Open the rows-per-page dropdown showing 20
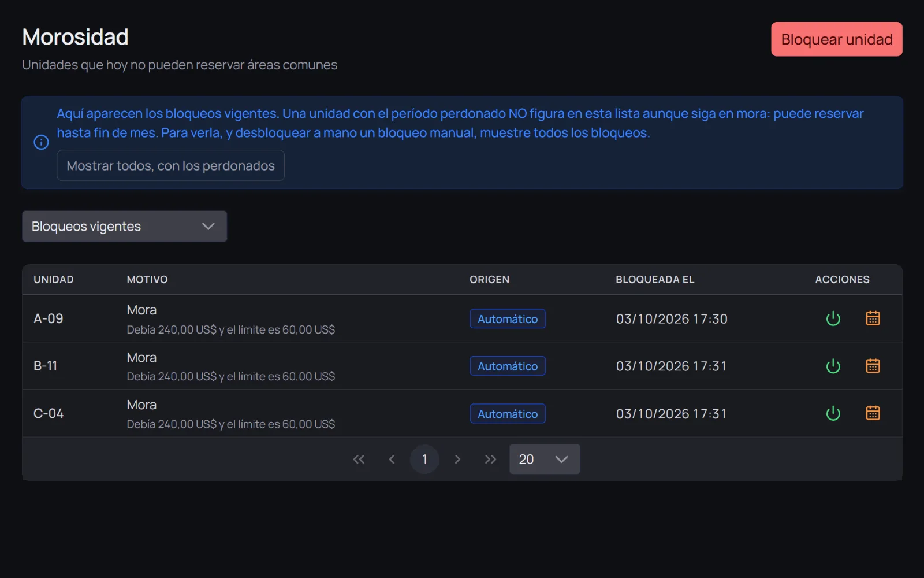The width and height of the screenshot is (924, 578). coord(545,459)
